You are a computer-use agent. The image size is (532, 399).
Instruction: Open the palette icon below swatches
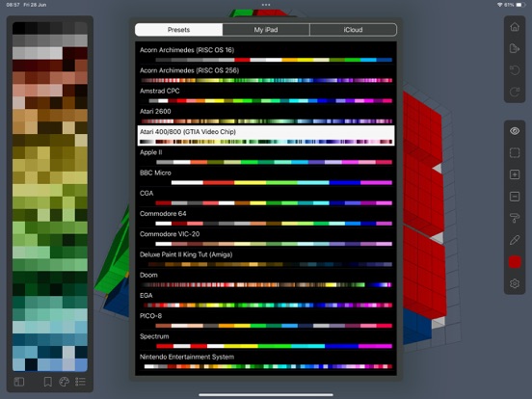point(65,382)
